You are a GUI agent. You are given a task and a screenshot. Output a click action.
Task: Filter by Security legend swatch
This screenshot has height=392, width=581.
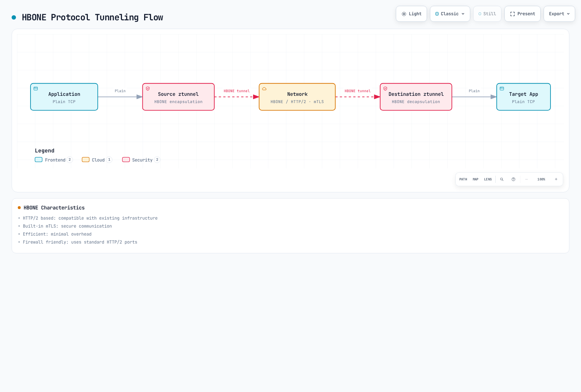pos(126,160)
